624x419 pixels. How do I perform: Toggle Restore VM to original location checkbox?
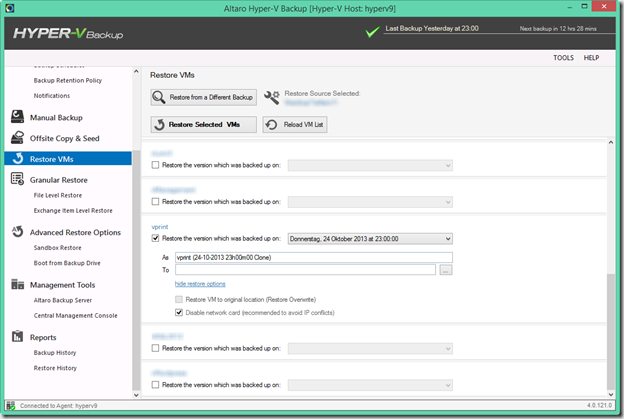point(179,299)
